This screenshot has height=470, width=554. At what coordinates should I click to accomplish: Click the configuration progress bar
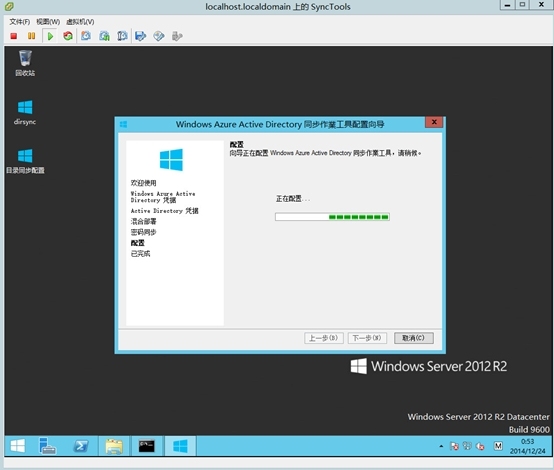tap(332, 217)
